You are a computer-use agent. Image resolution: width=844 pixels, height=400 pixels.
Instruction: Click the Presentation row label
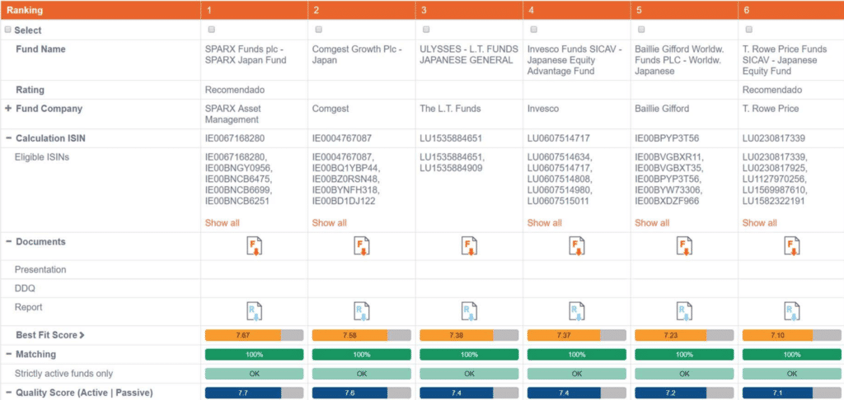click(x=40, y=270)
